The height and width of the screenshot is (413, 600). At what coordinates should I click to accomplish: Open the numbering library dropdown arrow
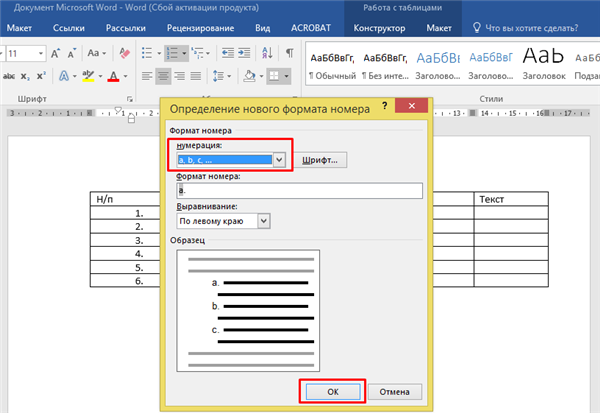click(184, 53)
